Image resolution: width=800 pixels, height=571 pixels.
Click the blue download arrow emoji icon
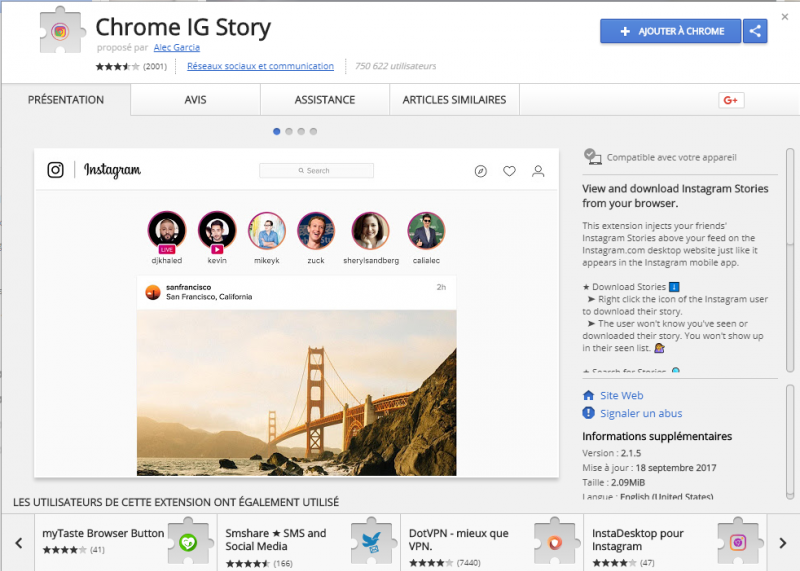[x=674, y=287]
